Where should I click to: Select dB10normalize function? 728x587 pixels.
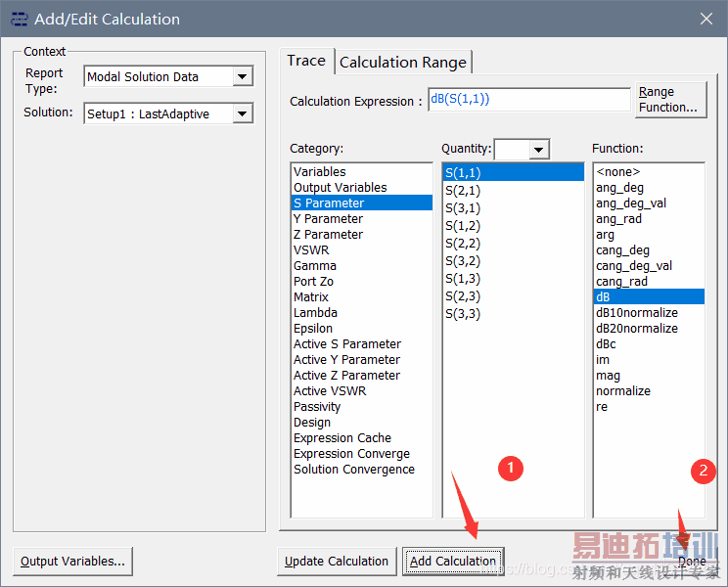coord(649,313)
